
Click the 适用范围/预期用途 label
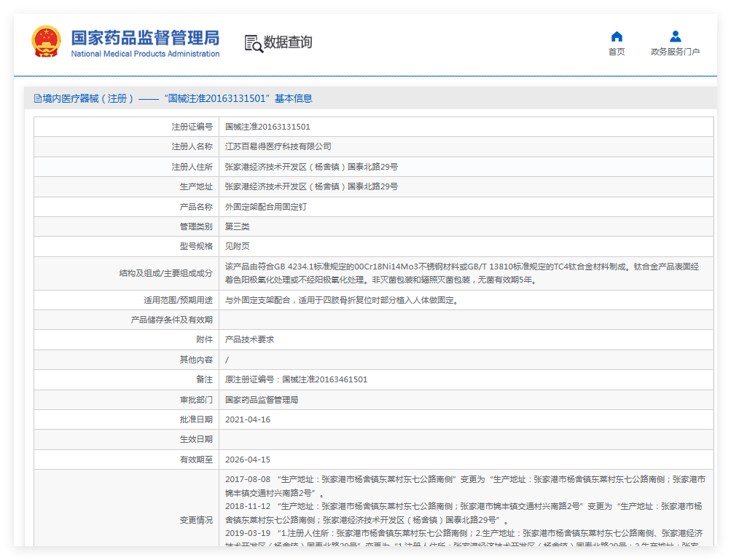point(178,301)
